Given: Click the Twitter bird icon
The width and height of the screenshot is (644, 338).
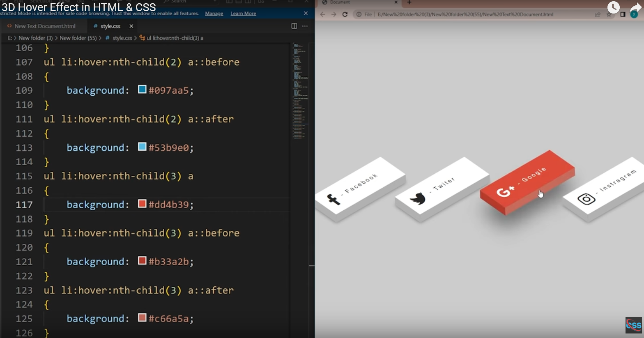Looking at the screenshot, I should 418,199.
